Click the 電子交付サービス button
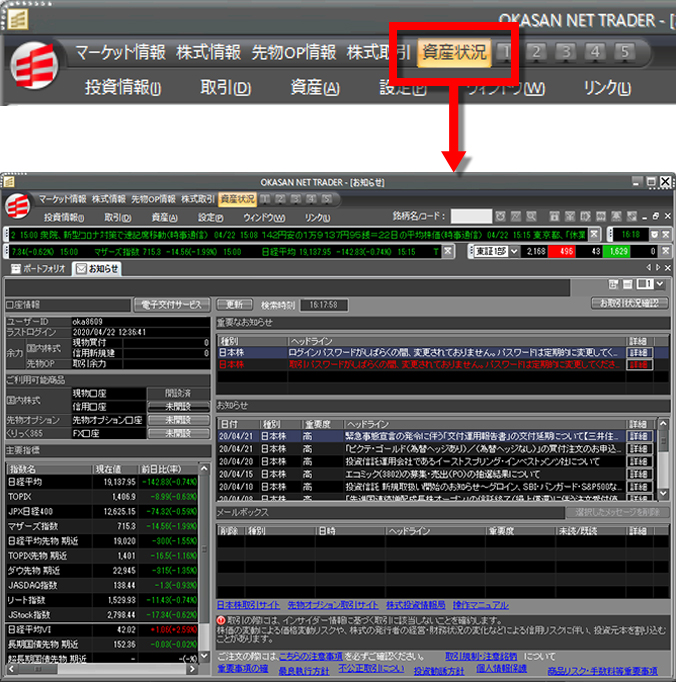 [171, 305]
